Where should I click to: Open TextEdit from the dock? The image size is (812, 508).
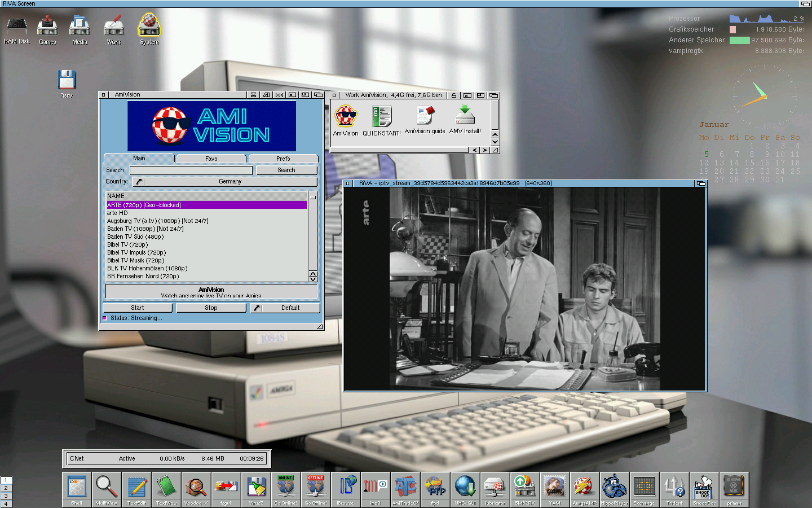pos(136,489)
